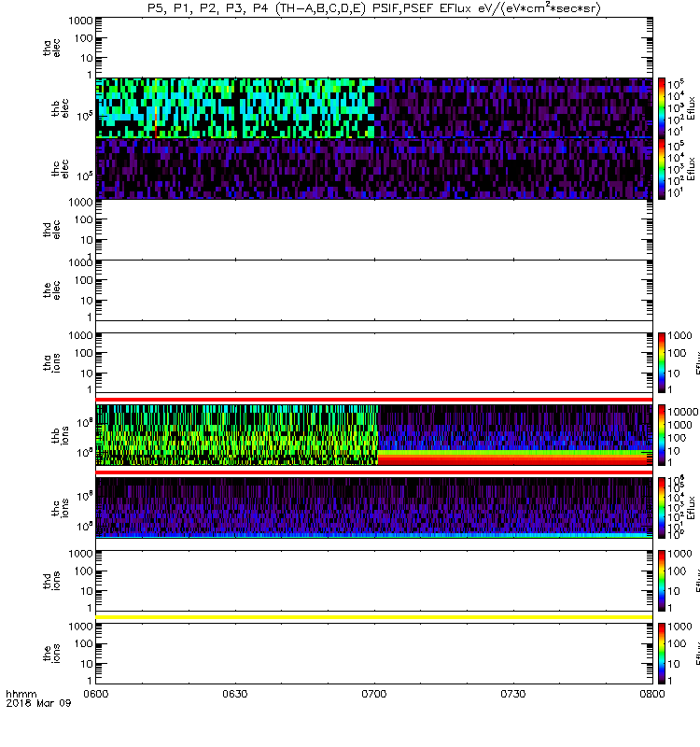The height and width of the screenshot is (747, 700).
Task: Select the 'the elec' axis label
Action: tap(51, 290)
